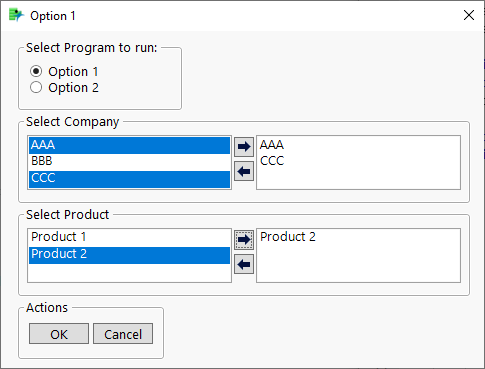Click the application icon in title bar
Image resolution: width=485 pixels, height=369 pixels.
click(x=16, y=16)
